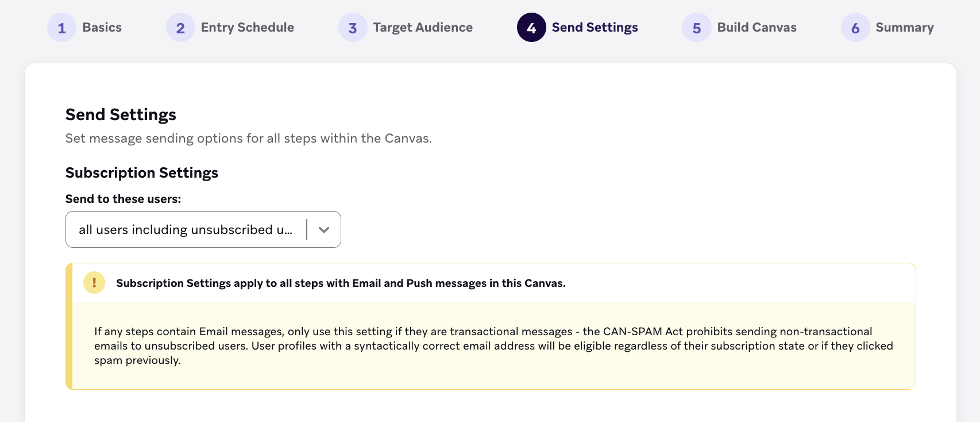Screen dimensions: 980x422
Task: Open the 'all users including unsubscribed' select box
Action: point(203,229)
